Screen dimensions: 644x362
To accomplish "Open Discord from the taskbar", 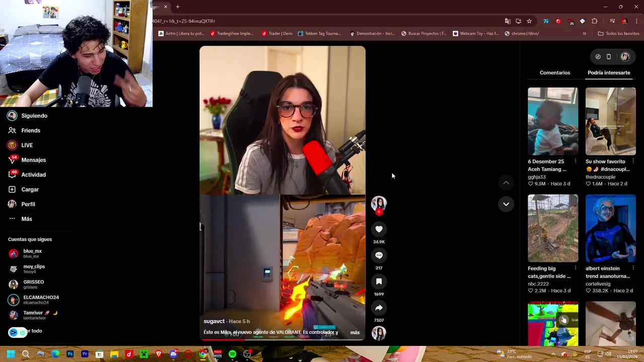I will pos(174,354).
